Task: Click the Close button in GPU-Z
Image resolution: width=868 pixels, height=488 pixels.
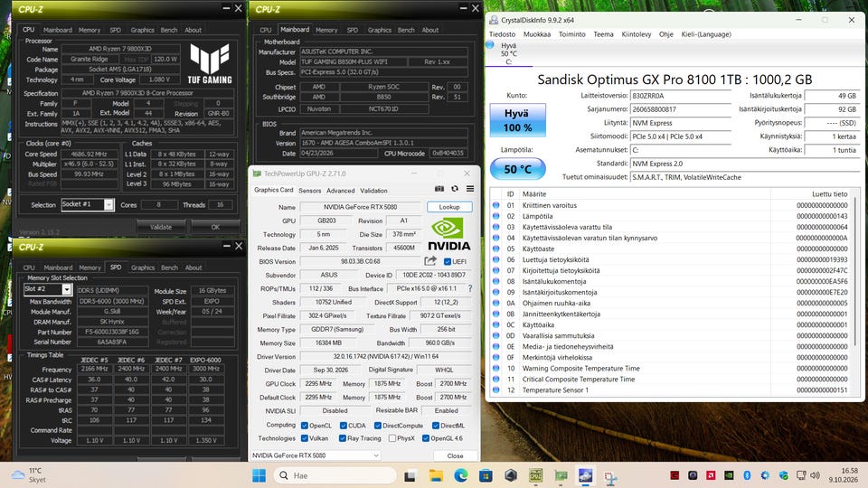Action: click(x=455, y=455)
